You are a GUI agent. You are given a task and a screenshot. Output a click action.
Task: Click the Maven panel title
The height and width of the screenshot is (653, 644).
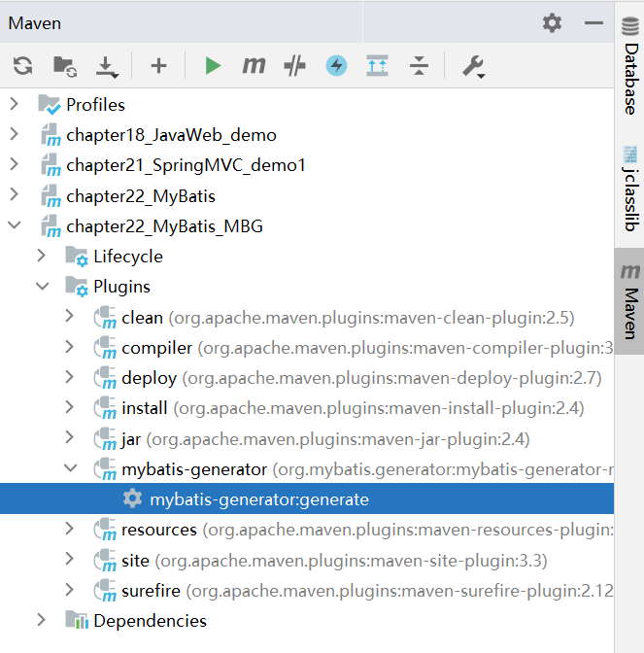point(35,23)
